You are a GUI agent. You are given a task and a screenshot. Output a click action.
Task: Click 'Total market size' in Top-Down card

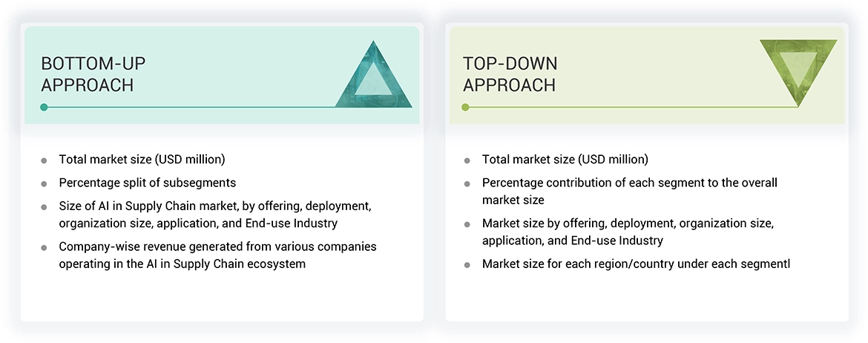[565, 160]
